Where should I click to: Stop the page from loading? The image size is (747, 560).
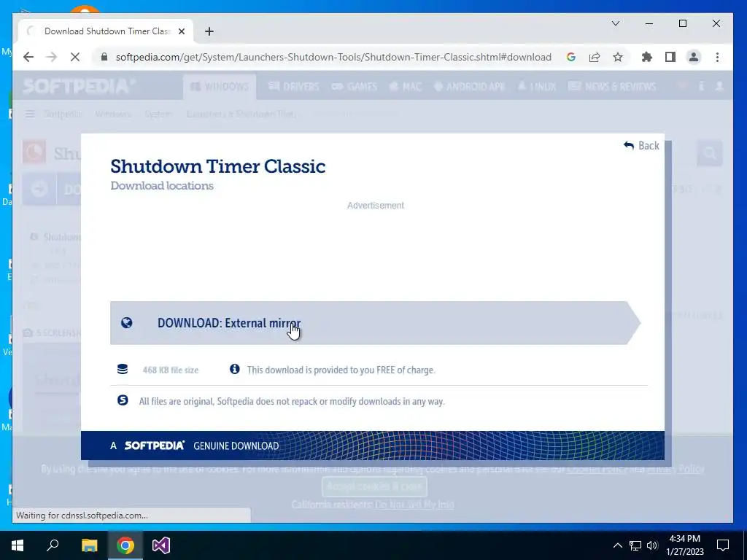(75, 57)
